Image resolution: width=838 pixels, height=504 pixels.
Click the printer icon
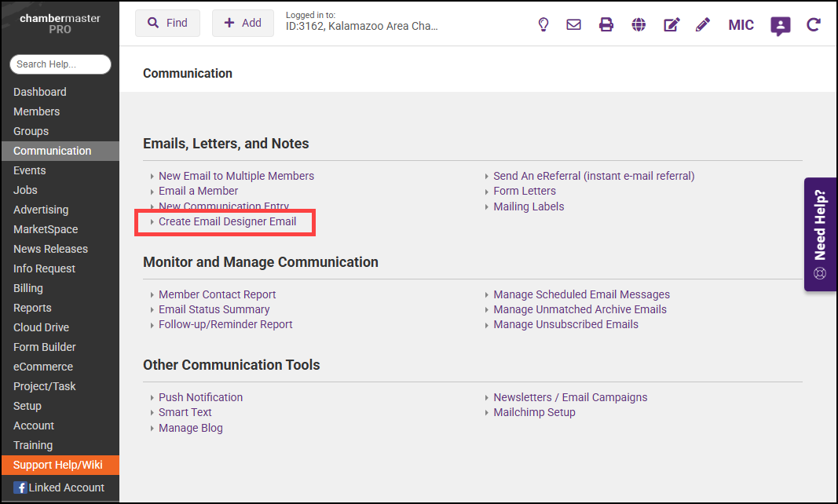click(x=606, y=24)
